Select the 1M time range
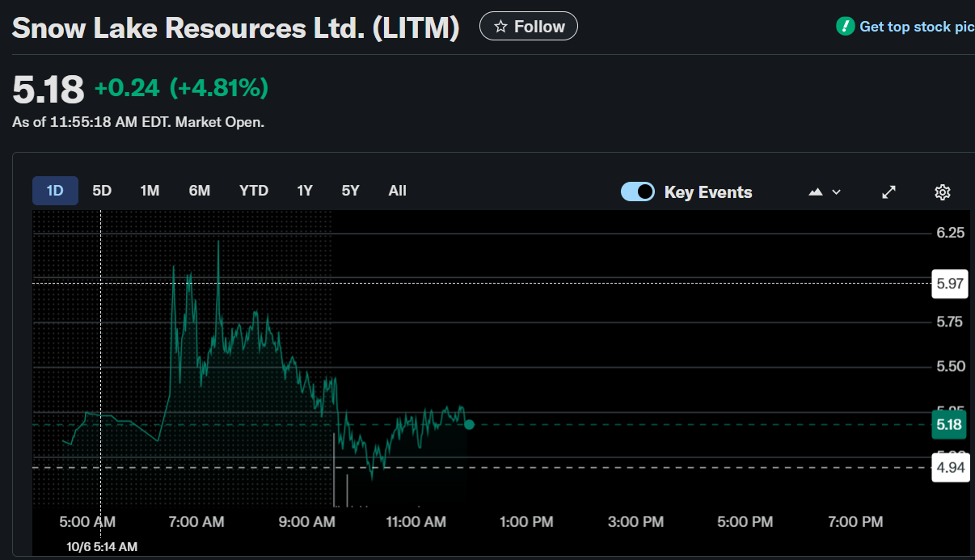The height and width of the screenshot is (560, 975). pos(150,191)
